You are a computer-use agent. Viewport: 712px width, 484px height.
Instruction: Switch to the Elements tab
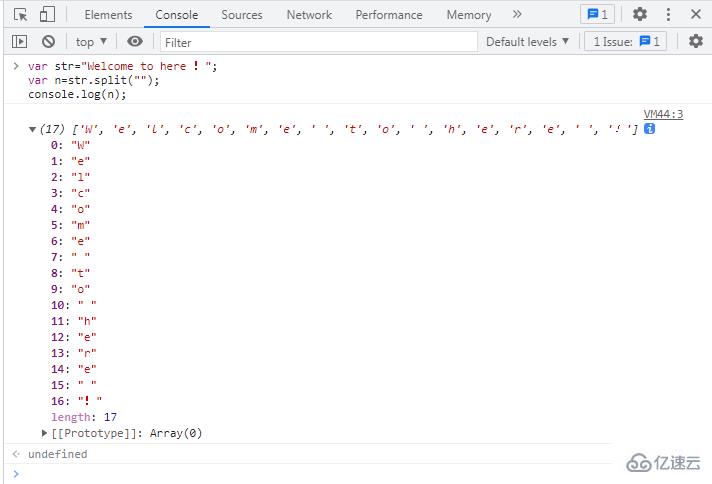pos(108,15)
